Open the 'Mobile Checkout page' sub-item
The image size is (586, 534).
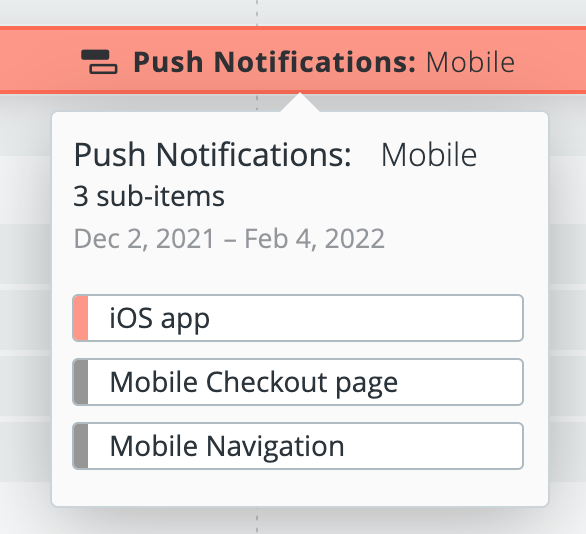(298, 382)
